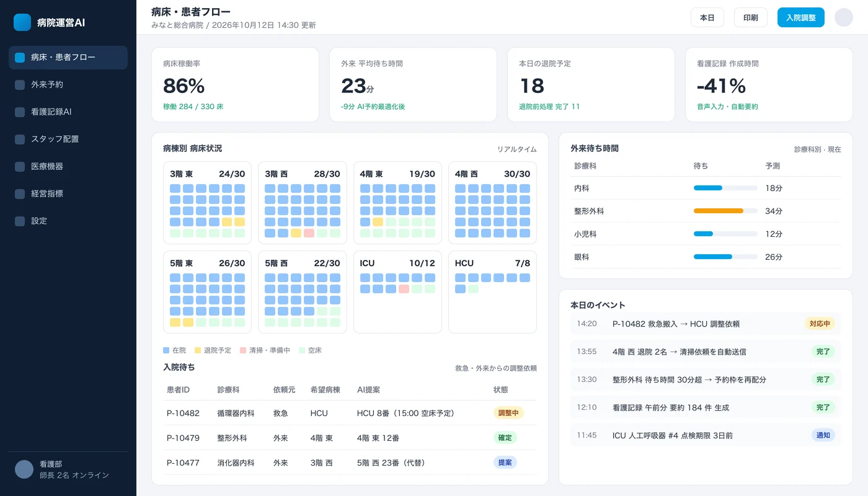The image size is (868, 496).
Task: Click the square icon beside 設定
Action: tap(20, 221)
